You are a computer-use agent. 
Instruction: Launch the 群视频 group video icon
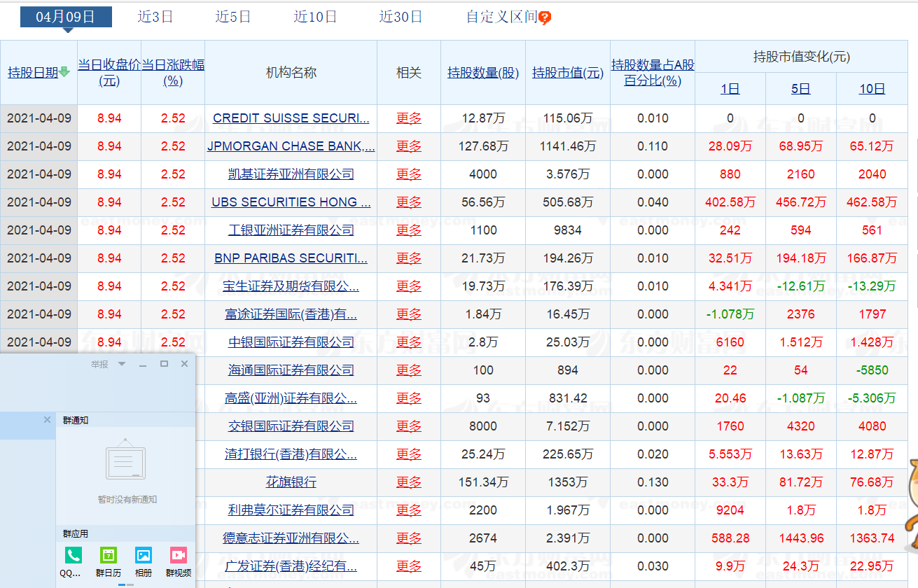tap(179, 556)
